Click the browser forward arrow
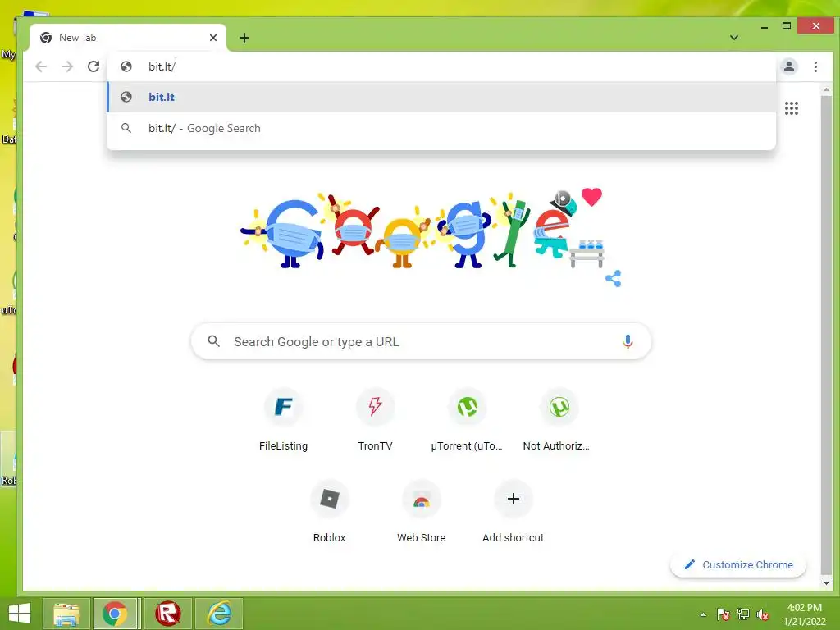The image size is (840, 630). point(67,66)
